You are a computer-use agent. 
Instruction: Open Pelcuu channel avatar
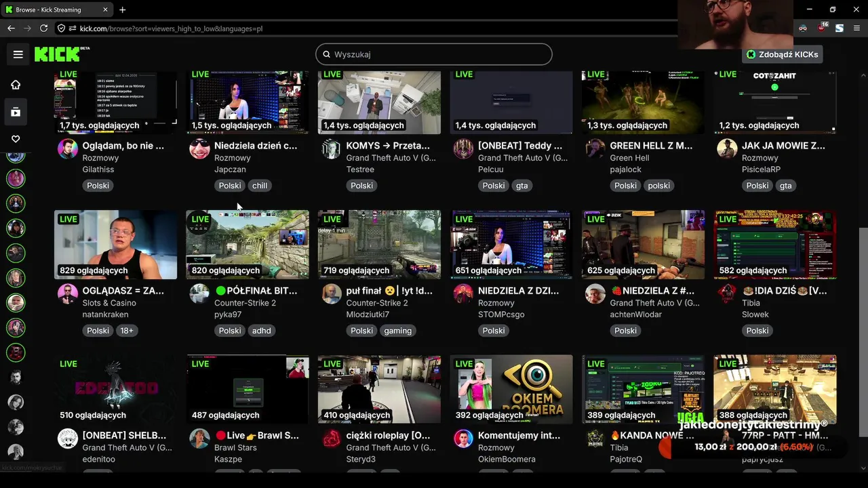[x=463, y=148]
